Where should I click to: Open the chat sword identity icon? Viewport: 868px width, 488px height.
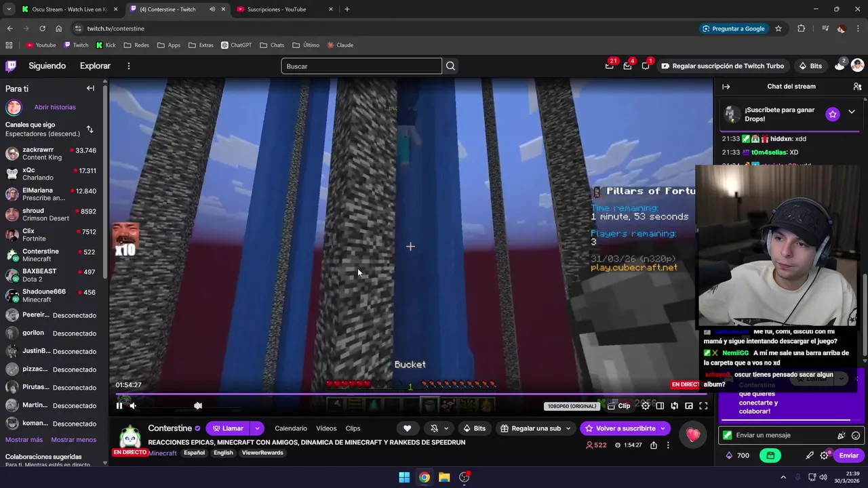click(810, 455)
